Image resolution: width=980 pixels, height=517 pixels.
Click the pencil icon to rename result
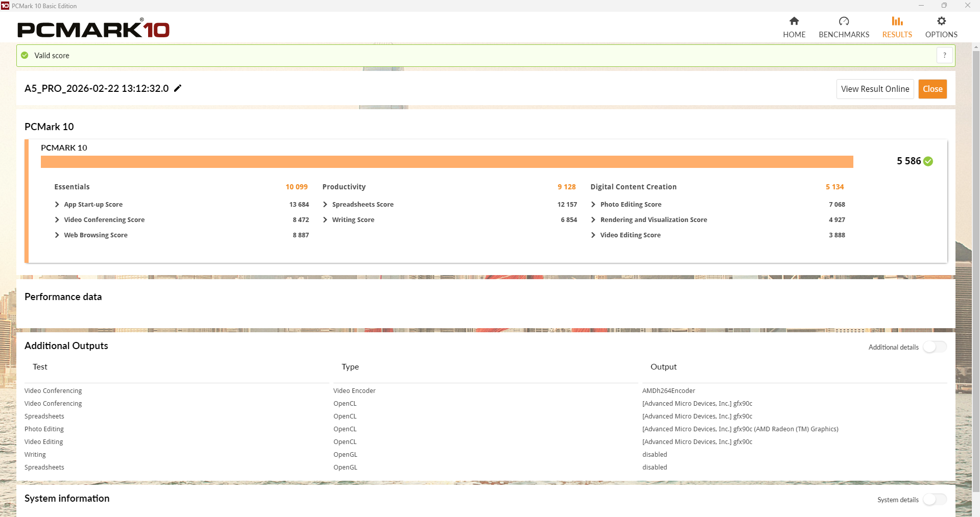pyautogui.click(x=178, y=88)
